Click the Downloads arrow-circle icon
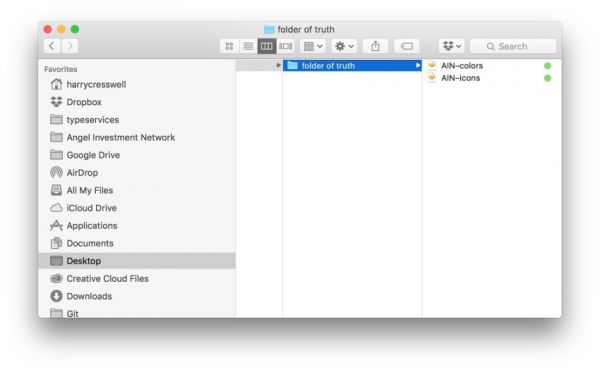600x372 pixels. click(56, 296)
